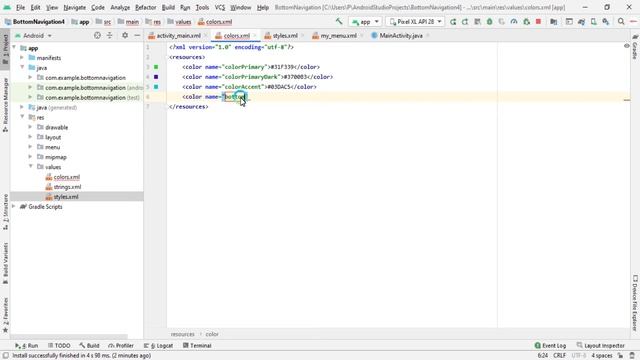640x360 pixels.
Task: Open the app run configuration dropdown
Action: tap(365, 22)
